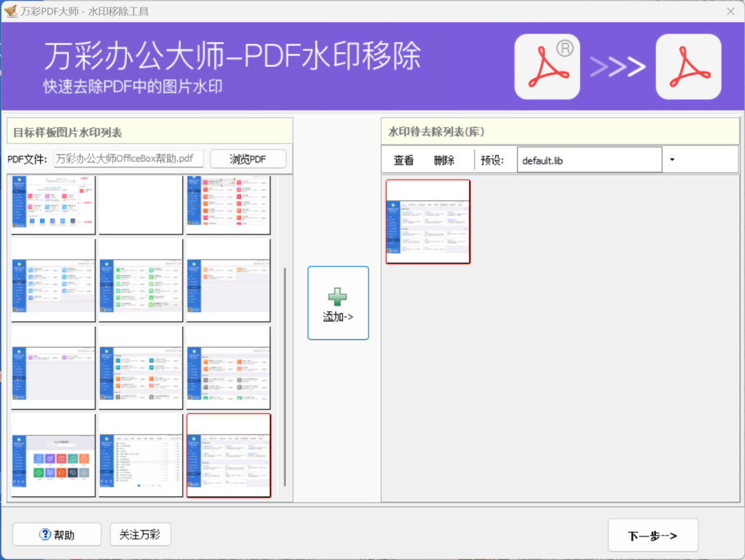View the selected watermark with 查看
The image size is (745, 560).
point(403,159)
